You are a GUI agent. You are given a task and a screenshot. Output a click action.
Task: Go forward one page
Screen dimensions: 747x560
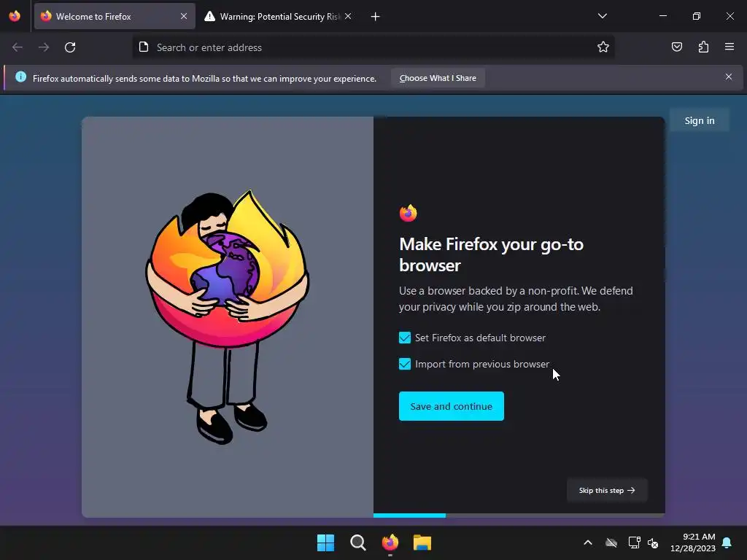click(x=44, y=47)
